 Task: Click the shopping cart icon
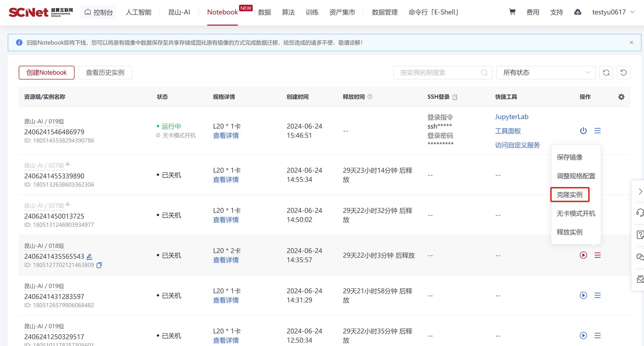pos(512,12)
